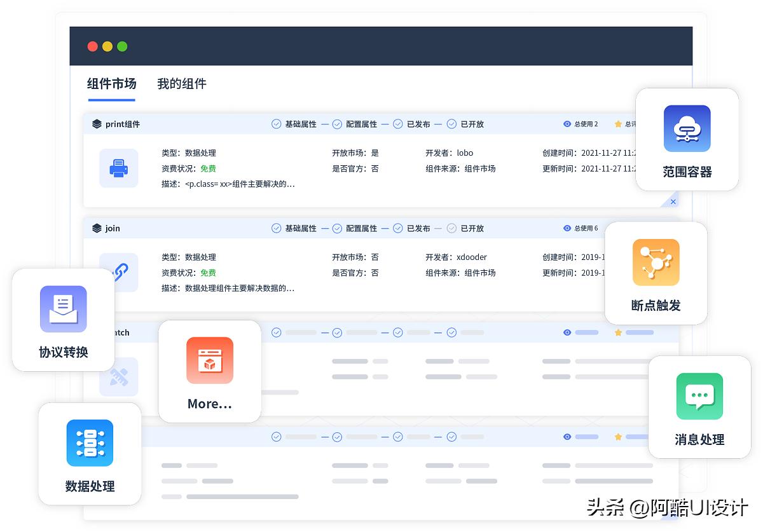The image size is (763, 532).
Task: Expand the print组件 layers header icon
Action: point(97,124)
